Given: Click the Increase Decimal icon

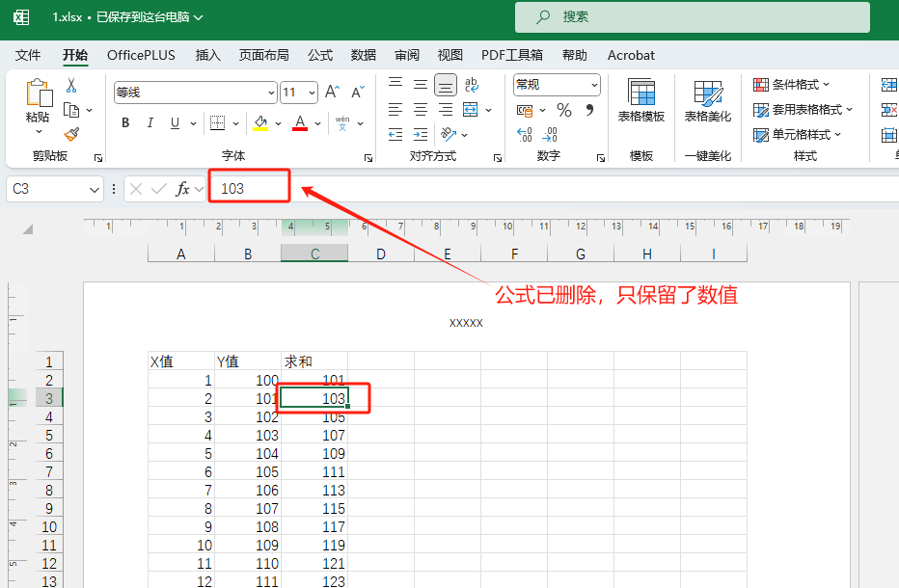Looking at the screenshot, I should click(525, 135).
